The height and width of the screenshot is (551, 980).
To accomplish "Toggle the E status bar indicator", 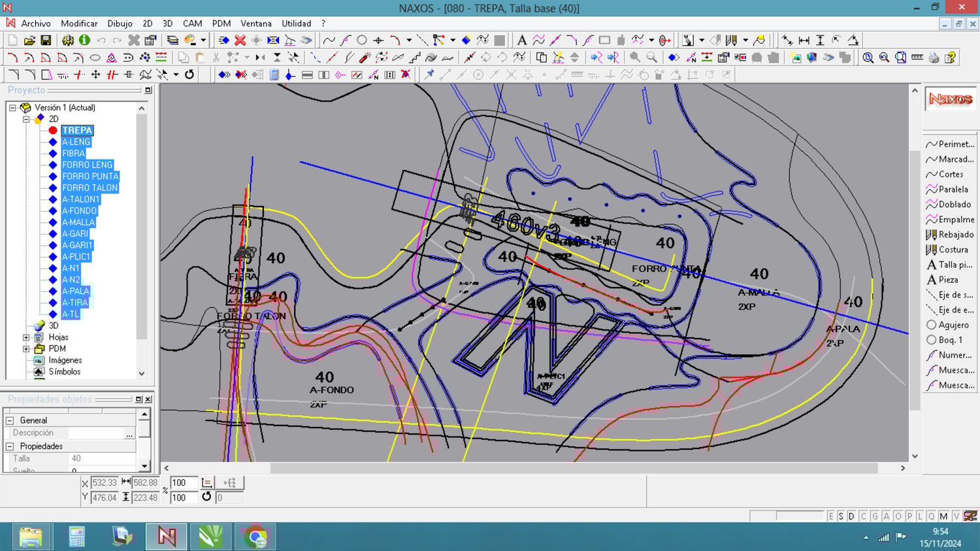I will pos(831,516).
